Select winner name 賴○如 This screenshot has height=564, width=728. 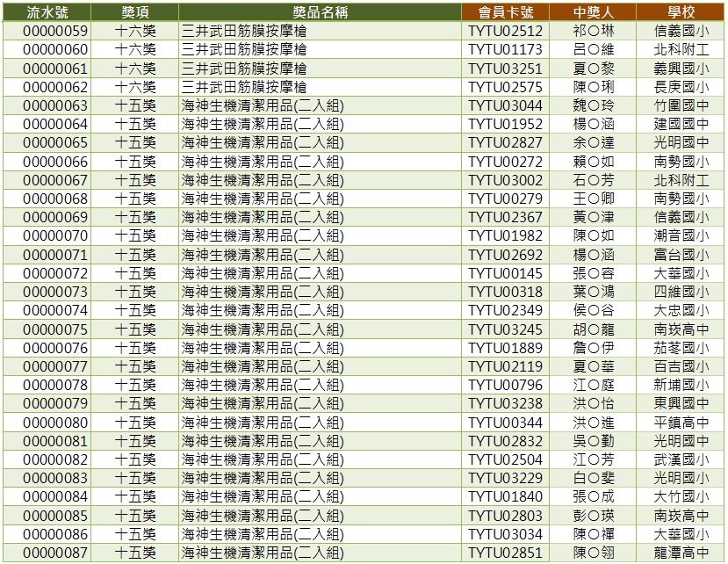tap(594, 162)
